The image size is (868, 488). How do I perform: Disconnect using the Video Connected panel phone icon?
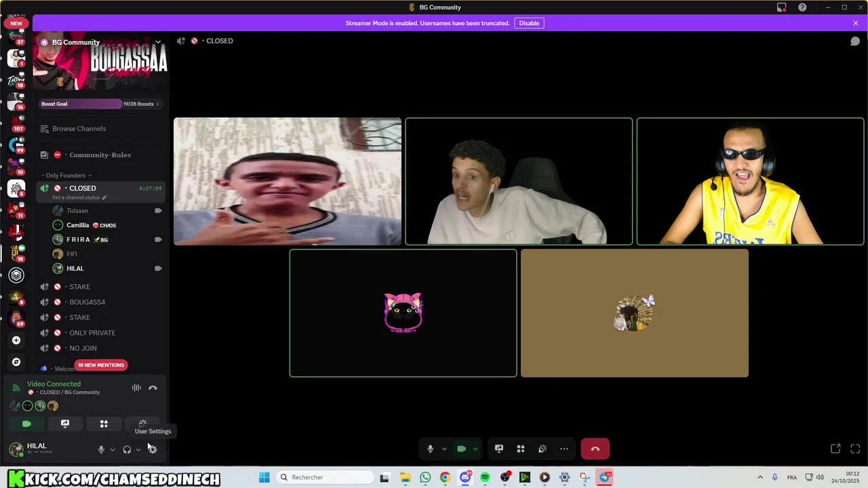153,388
